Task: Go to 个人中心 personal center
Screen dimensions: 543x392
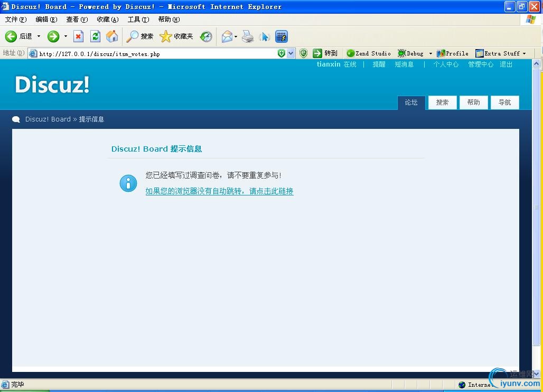Action: click(446, 64)
